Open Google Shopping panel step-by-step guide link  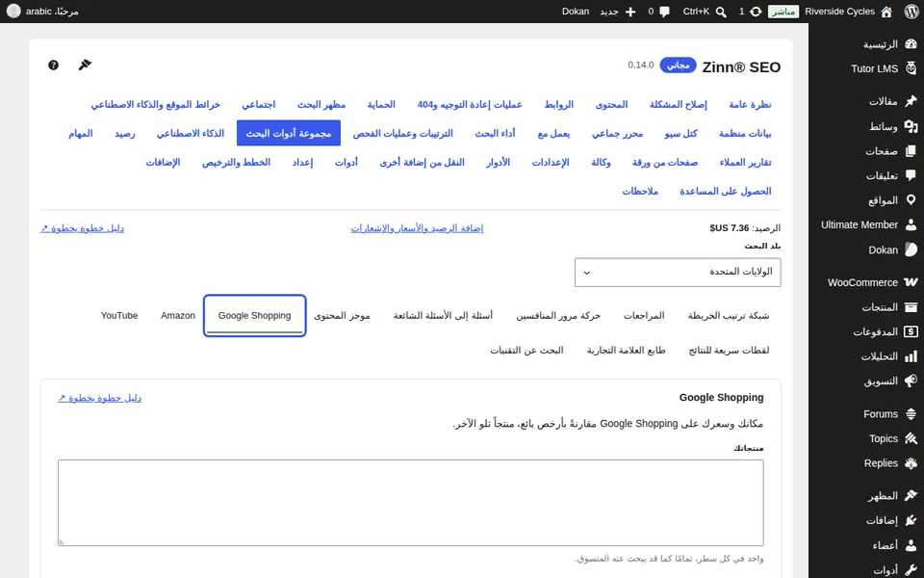99,398
